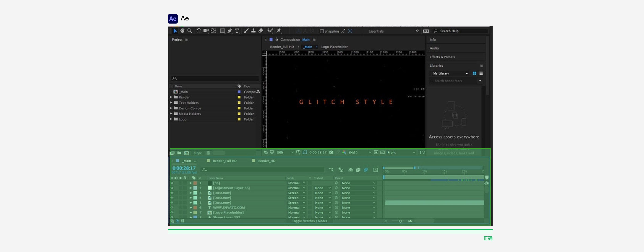The image size is (644, 252).
Task: Click the 0:00:28:17 timeline timecode
Action: point(184,168)
